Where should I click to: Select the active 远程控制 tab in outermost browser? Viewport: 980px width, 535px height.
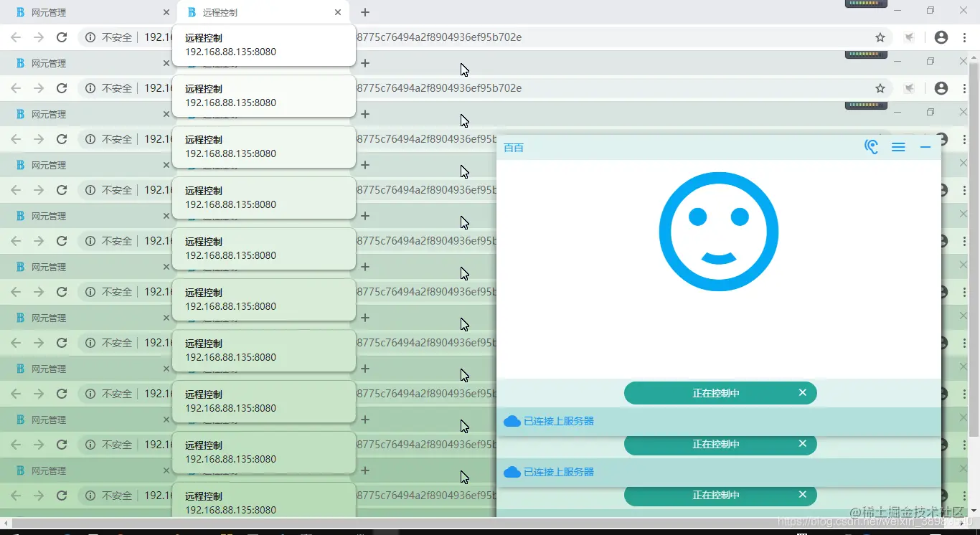click(263, 12)
